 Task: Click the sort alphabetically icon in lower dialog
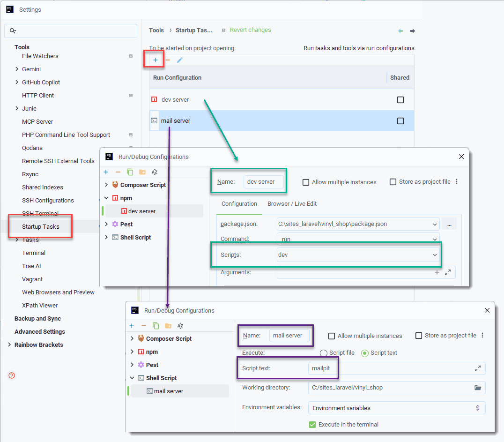tap(180, 326)
